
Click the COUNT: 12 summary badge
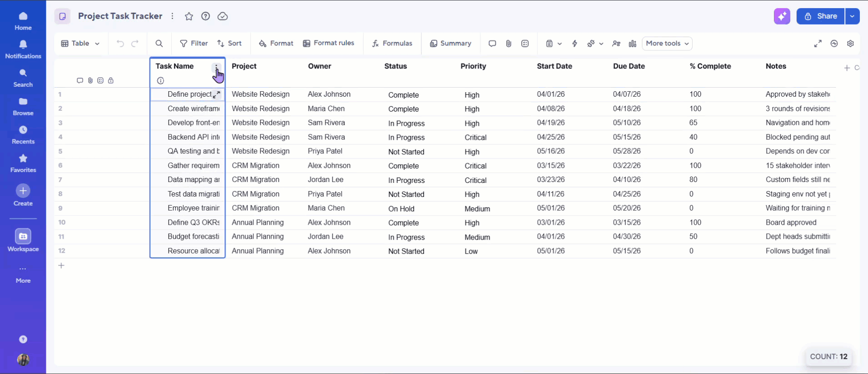tap(829, 357)
